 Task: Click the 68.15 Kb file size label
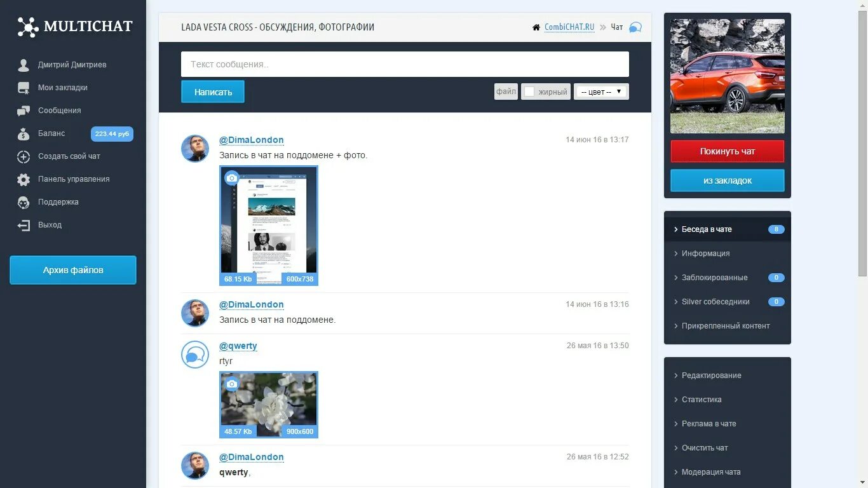238,279
